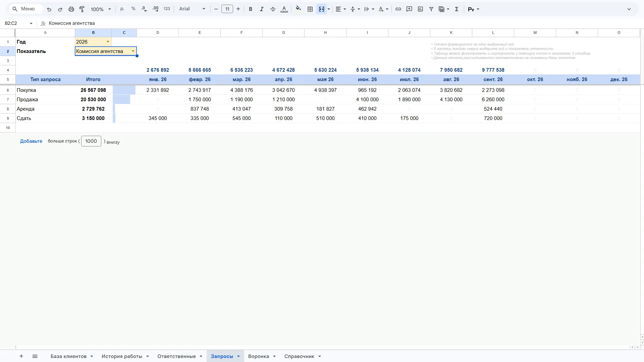Open the borders tool

pos(310,9)
